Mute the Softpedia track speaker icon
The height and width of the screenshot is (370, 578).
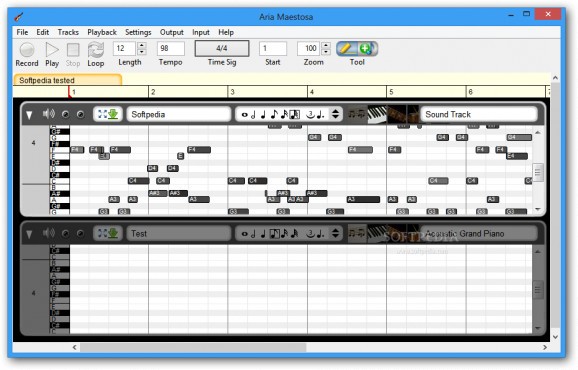pos(49,114)
